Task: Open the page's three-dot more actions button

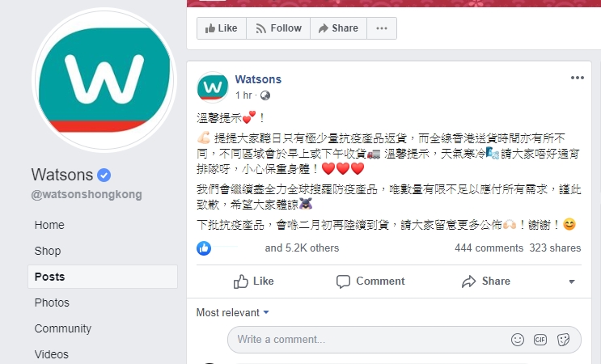Action: click(x=381, y=28)
